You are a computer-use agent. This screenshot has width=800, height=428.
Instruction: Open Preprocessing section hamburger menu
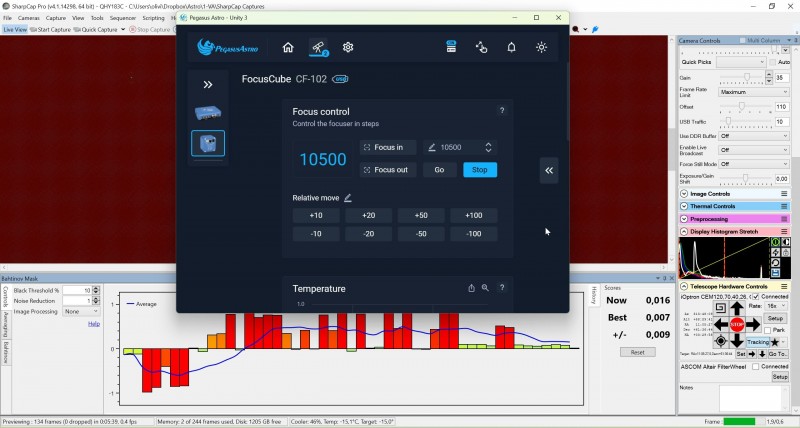pos(784,219)
